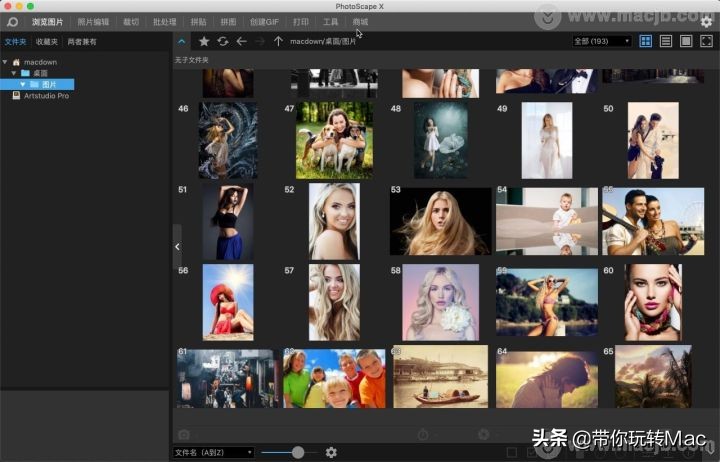
Task: Collapse the 图片 tree node
Action: click(22, 85)
